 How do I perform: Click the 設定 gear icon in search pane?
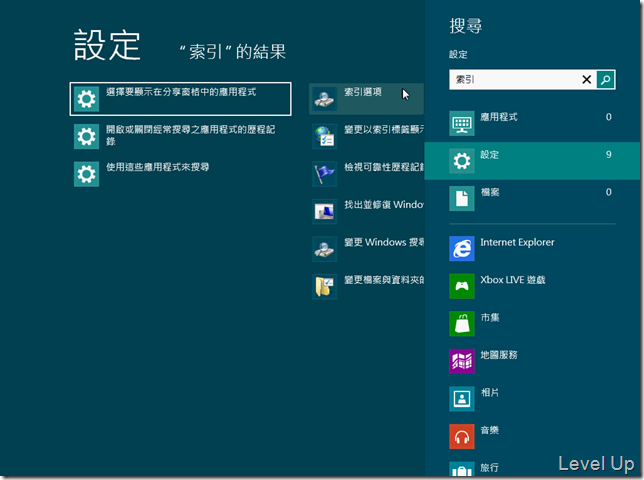click(x=462, y=161)
